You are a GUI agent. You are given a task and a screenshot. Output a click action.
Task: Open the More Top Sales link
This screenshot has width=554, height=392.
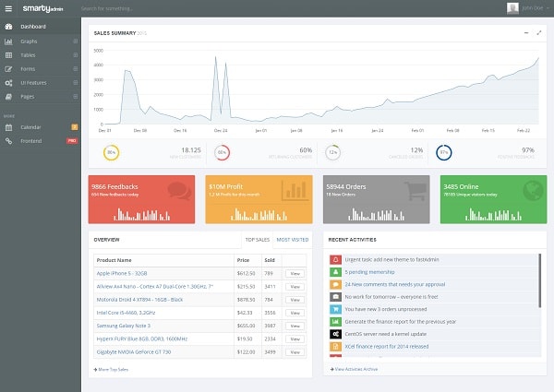tap(112, 369)
